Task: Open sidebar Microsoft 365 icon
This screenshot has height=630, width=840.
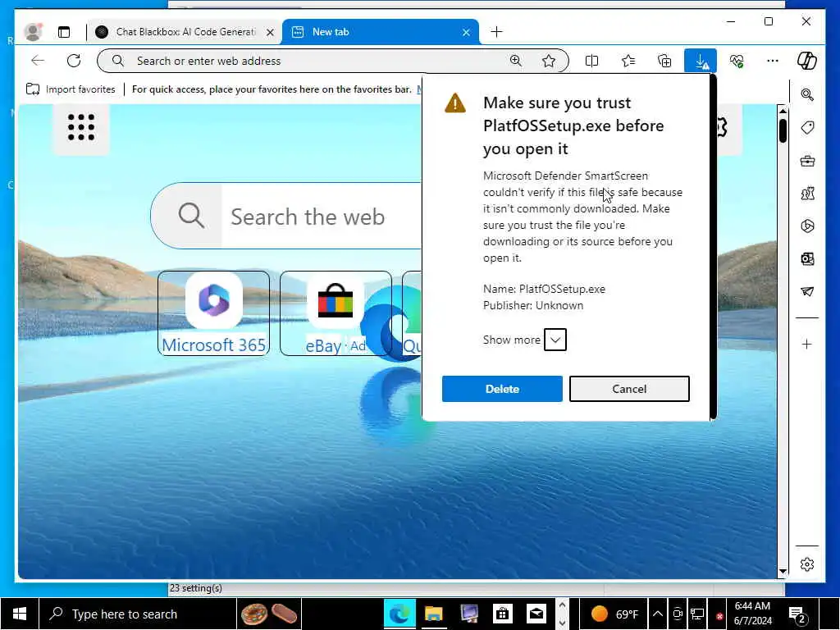Action: pos(807,226)
